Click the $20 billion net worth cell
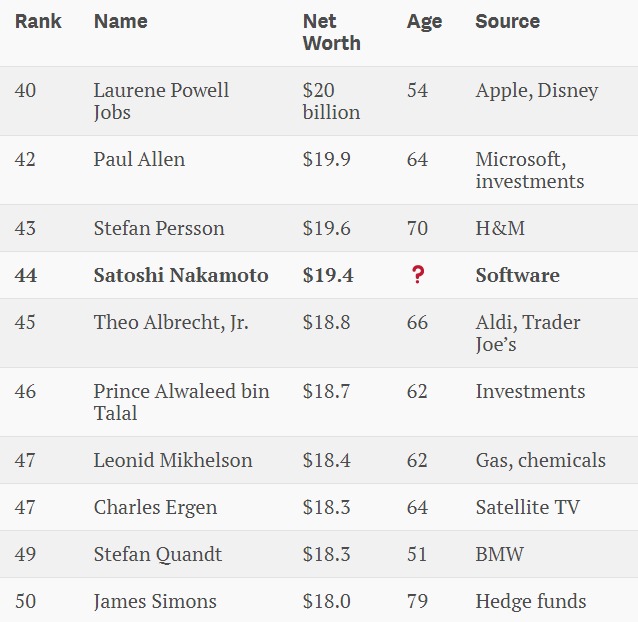 [331, 101]
